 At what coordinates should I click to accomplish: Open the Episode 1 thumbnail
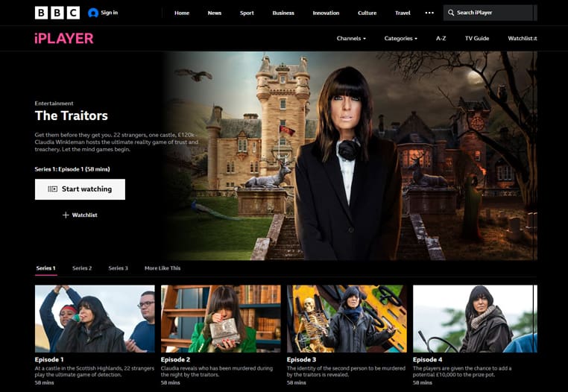tap(95, 319)
